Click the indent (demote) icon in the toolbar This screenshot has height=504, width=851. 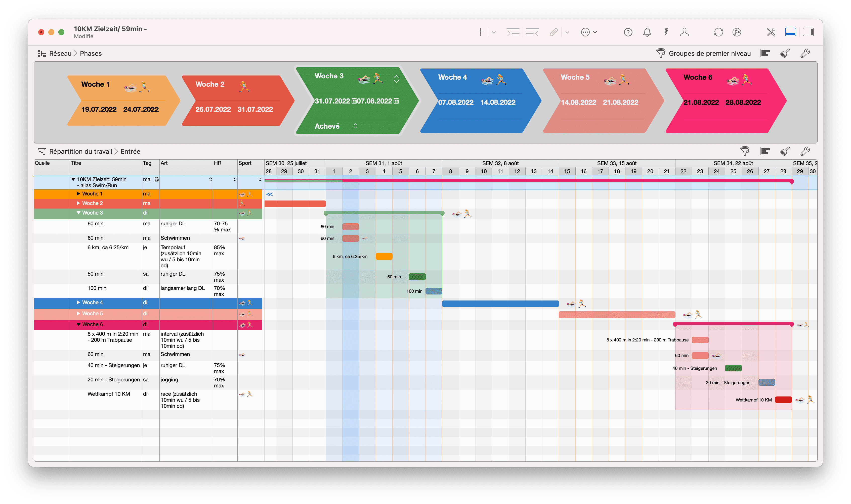point(513,32)
